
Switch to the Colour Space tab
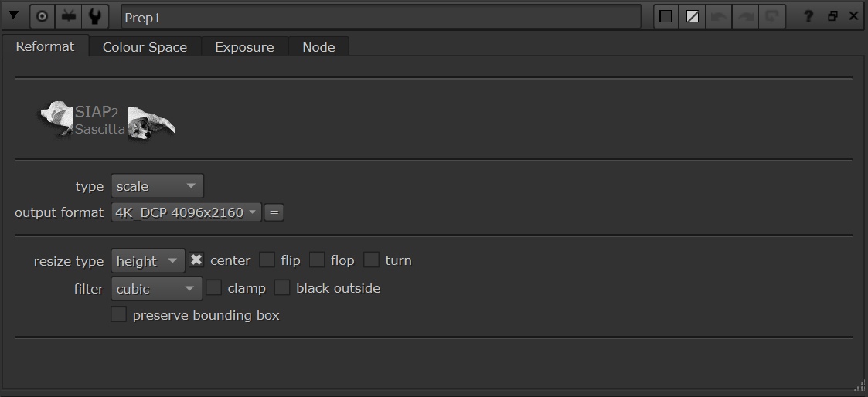[145, 47]
